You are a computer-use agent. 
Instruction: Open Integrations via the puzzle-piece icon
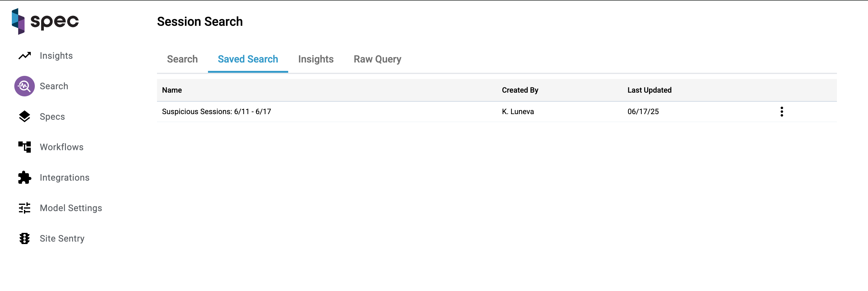[x=25, y=178]
